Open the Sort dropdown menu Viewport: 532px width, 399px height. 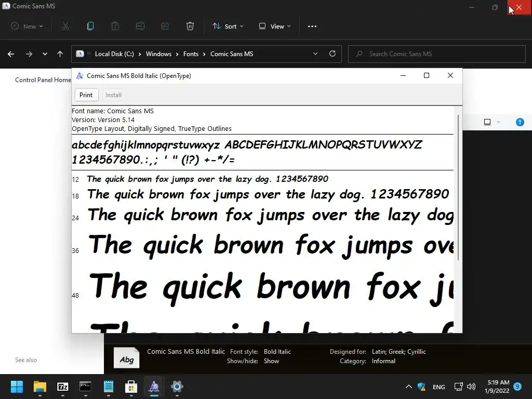pyautogui.click(x=228, y=26)
